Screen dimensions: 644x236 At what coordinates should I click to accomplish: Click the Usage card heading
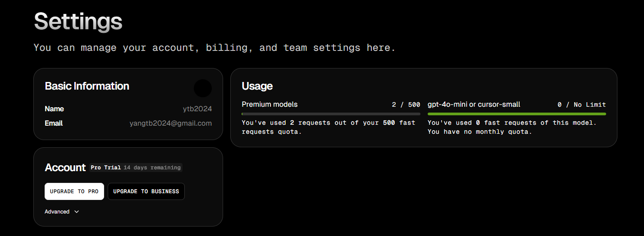tap(257, 86)
